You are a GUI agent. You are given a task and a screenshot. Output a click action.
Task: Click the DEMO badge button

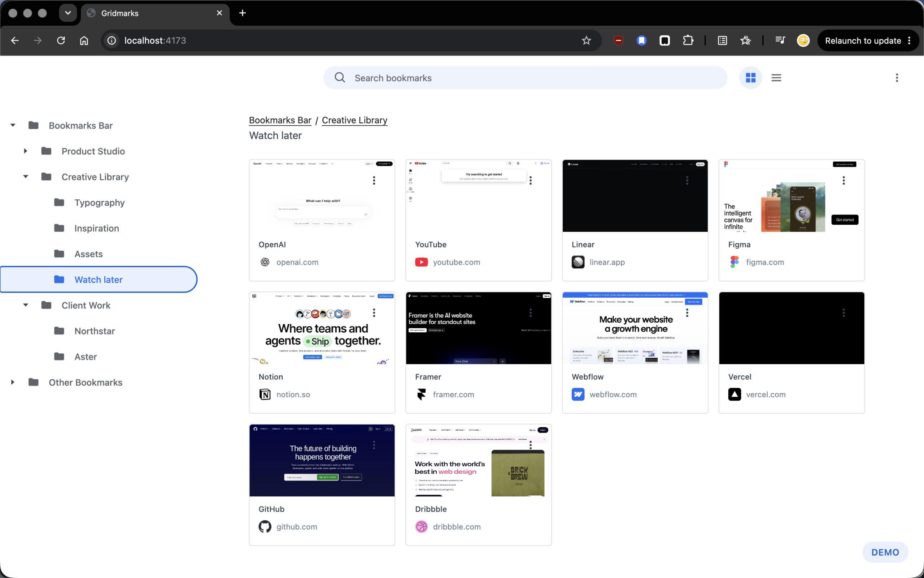tap(885, 552)
